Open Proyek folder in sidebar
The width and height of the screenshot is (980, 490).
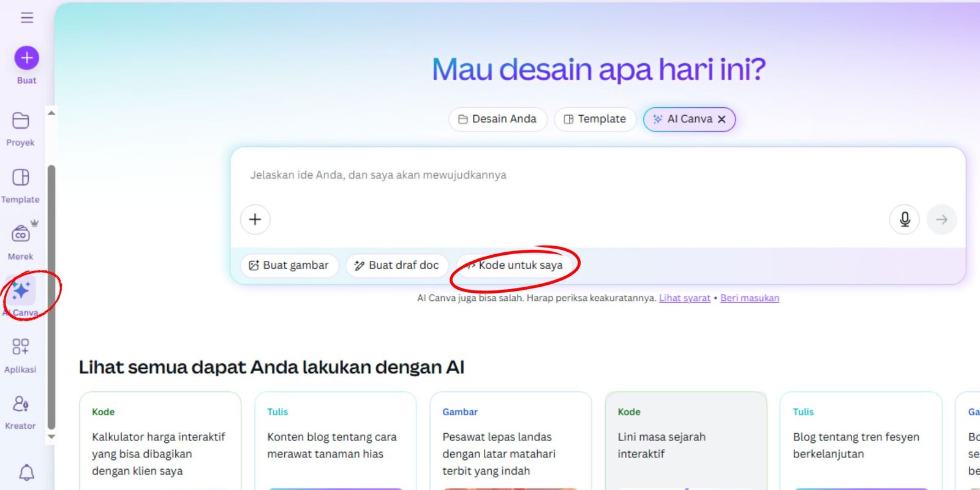tap(20, 129)
